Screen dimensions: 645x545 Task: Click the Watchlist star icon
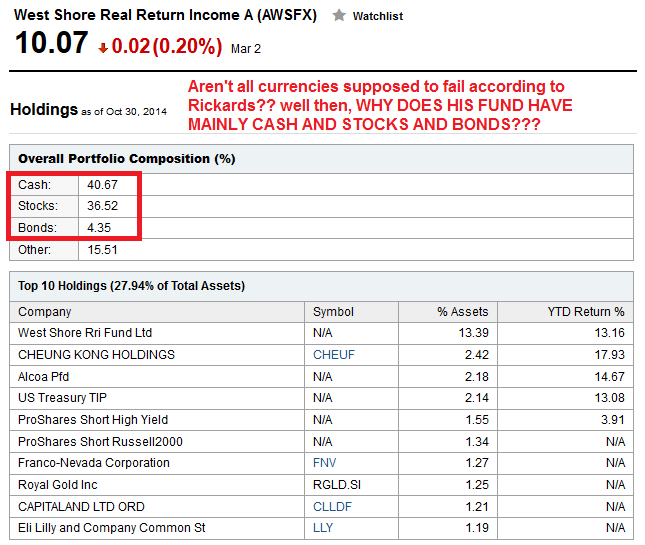pyautogui.click(x=339, y=16)
